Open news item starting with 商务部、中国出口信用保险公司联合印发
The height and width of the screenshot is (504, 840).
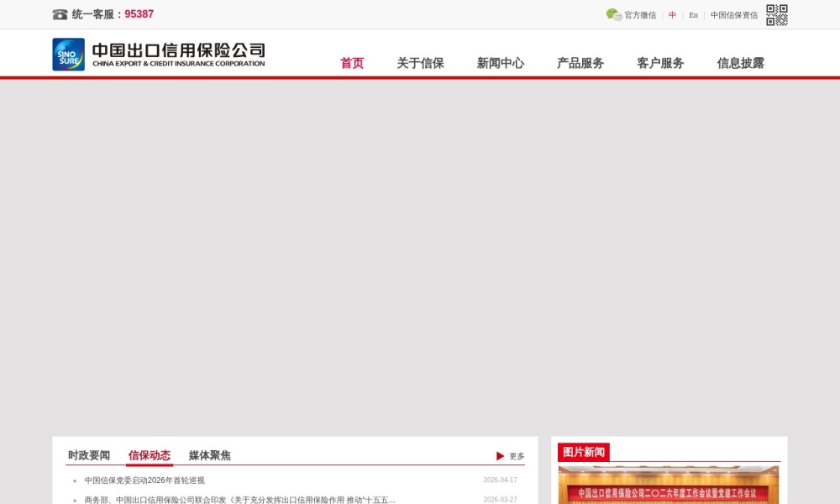(240, 500)
